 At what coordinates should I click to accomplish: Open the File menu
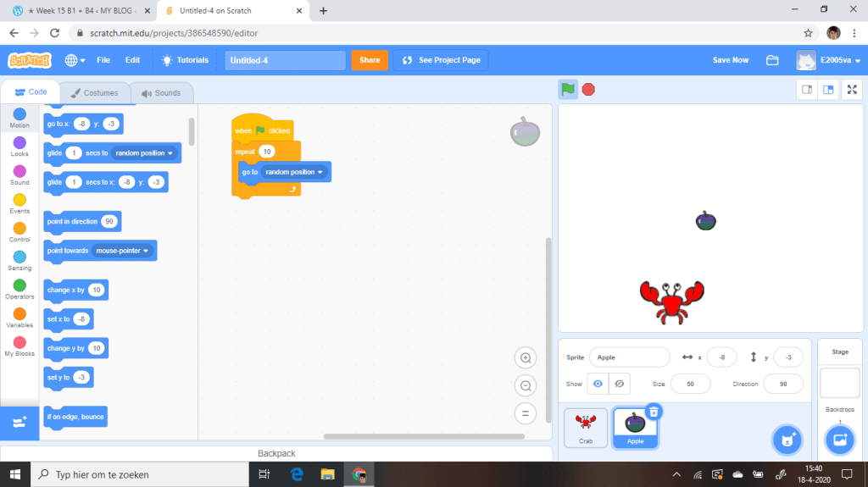pyautogui.click(x=103, y=60)
